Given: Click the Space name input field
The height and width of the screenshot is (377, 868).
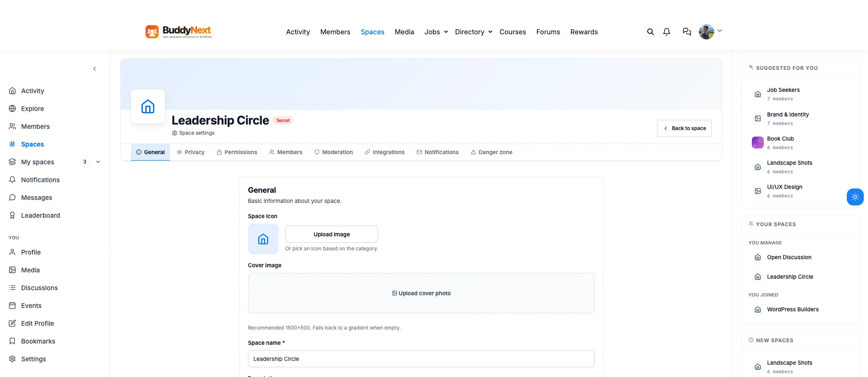Looking at the screenshot, I should (421, 359).
